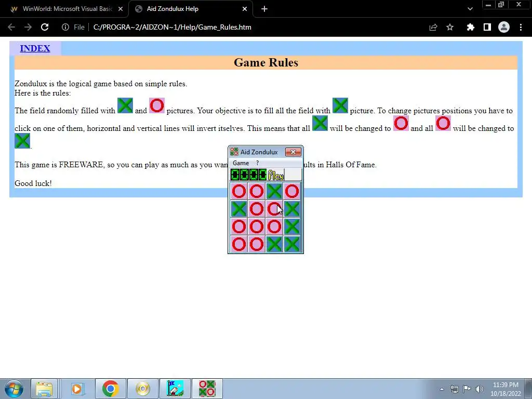Show hidden system tray icons
This screenshot has height=399, width=532.
coord(442,389)
